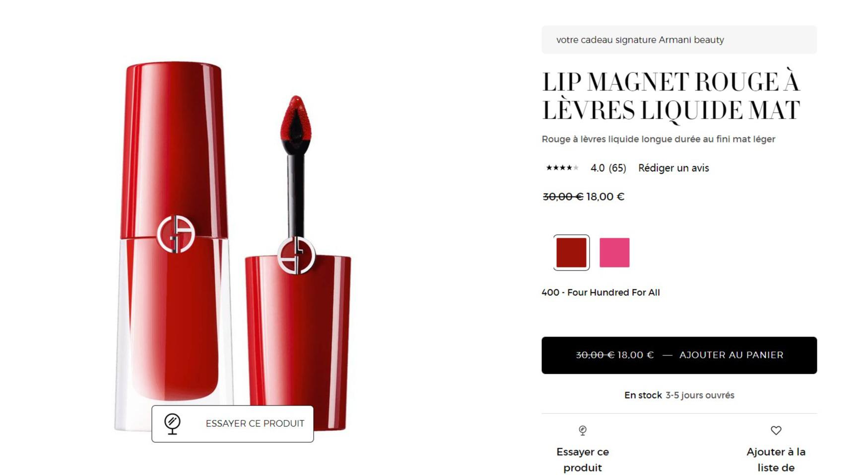
Task: Click the 4.0 rating score
Action: (598, 168)
